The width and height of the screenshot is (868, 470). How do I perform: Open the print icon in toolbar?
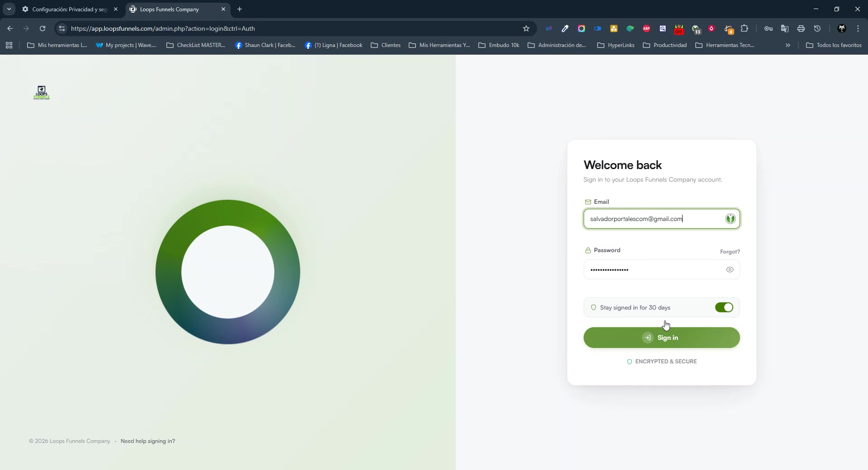point(801,28)
